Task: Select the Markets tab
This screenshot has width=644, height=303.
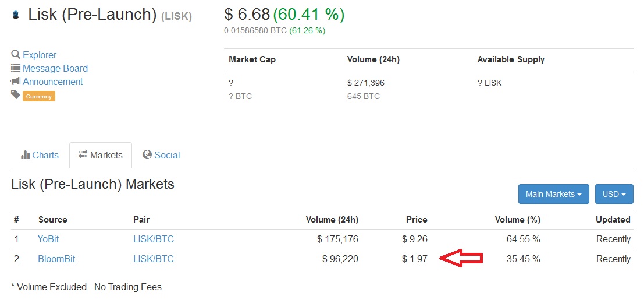Action: [101, 156]
